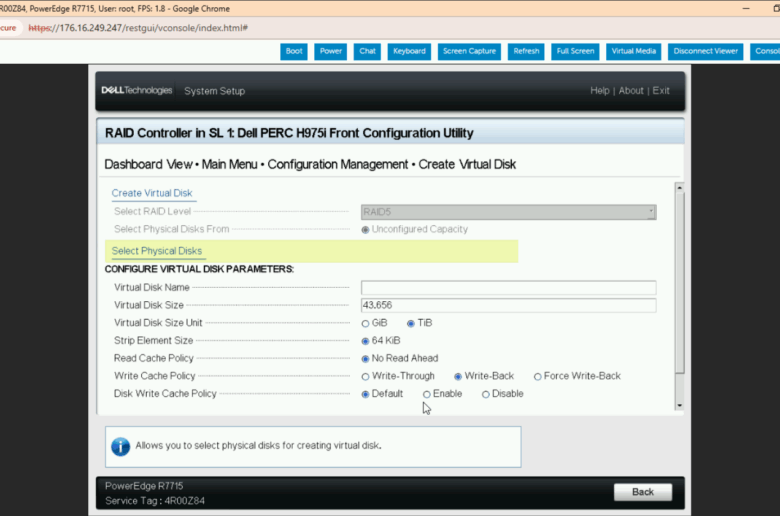Choose Write-Through write cache policy

point(366,376)
